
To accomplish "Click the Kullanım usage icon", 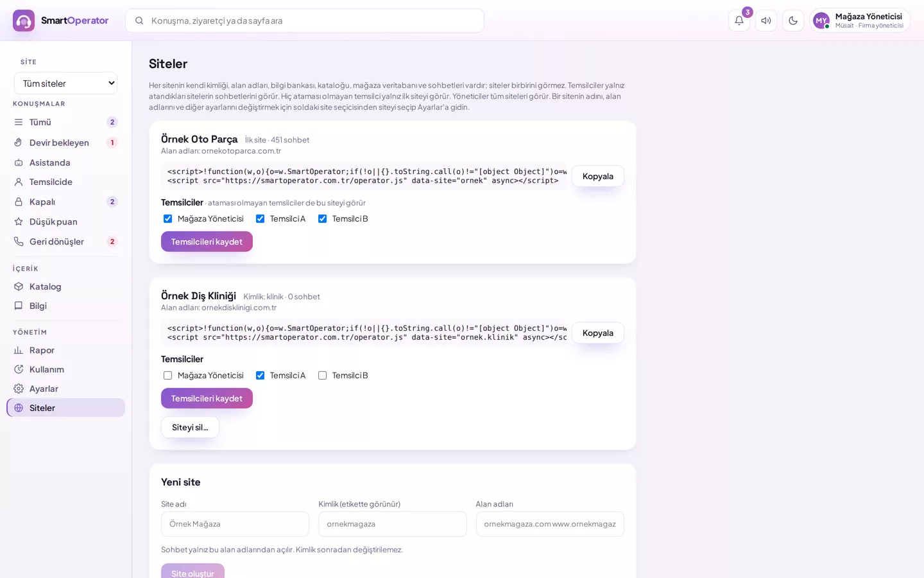I will click(19, 369).
